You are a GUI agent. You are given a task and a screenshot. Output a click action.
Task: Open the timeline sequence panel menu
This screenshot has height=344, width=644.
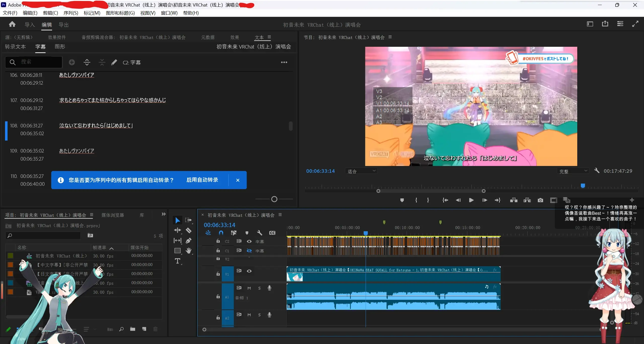pyautogui.click(x=280, y=215)
